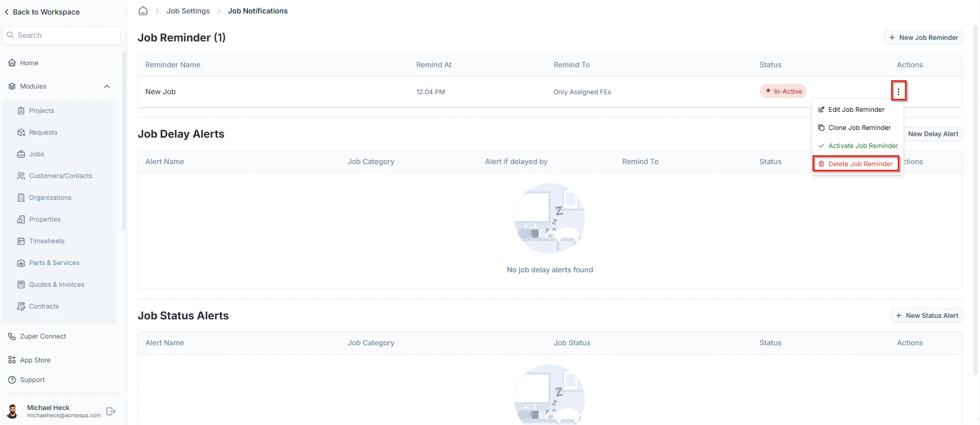The width and height of the screenshot is (980, 425).
Task: Click the New Job reminder name
Action: pos(160,92)
